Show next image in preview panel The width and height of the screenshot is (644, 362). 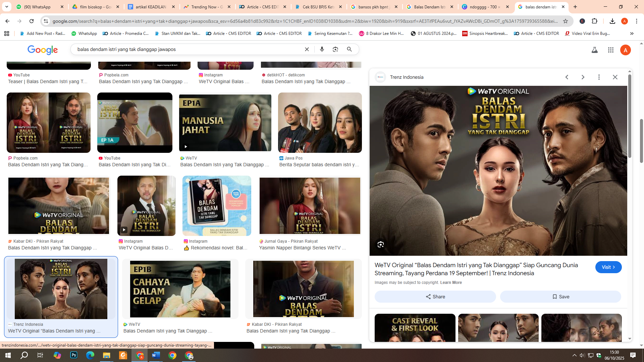[x=583, y=77]
